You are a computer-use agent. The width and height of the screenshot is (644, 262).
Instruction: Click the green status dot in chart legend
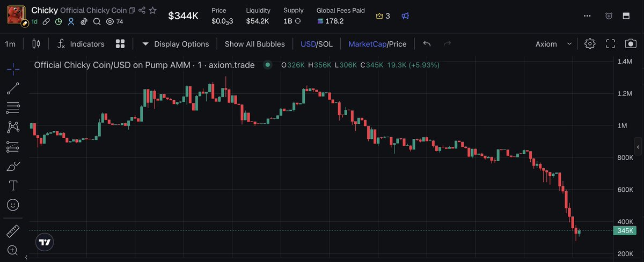267,65
